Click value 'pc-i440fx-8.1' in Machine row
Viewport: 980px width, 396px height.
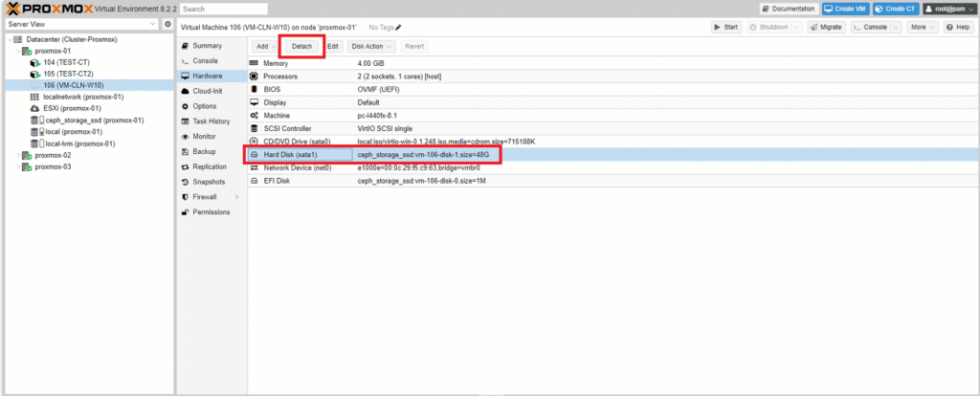point(377,116)
